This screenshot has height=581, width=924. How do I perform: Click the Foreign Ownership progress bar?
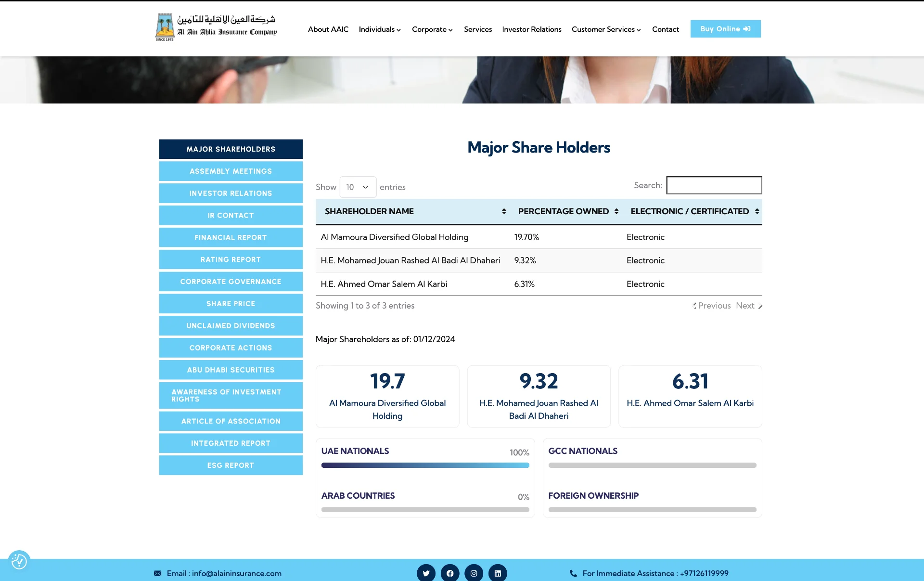pyautogui.click(x=653, y=509)
